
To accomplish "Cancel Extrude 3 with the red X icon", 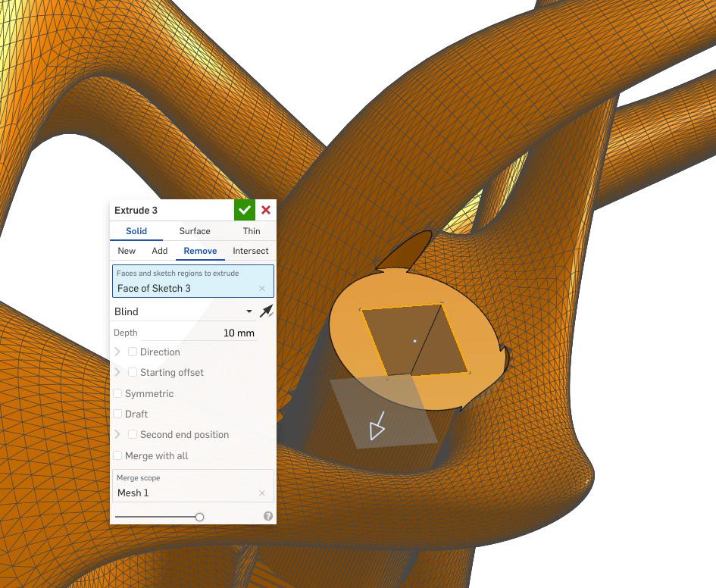I will [x=265, y=210].
